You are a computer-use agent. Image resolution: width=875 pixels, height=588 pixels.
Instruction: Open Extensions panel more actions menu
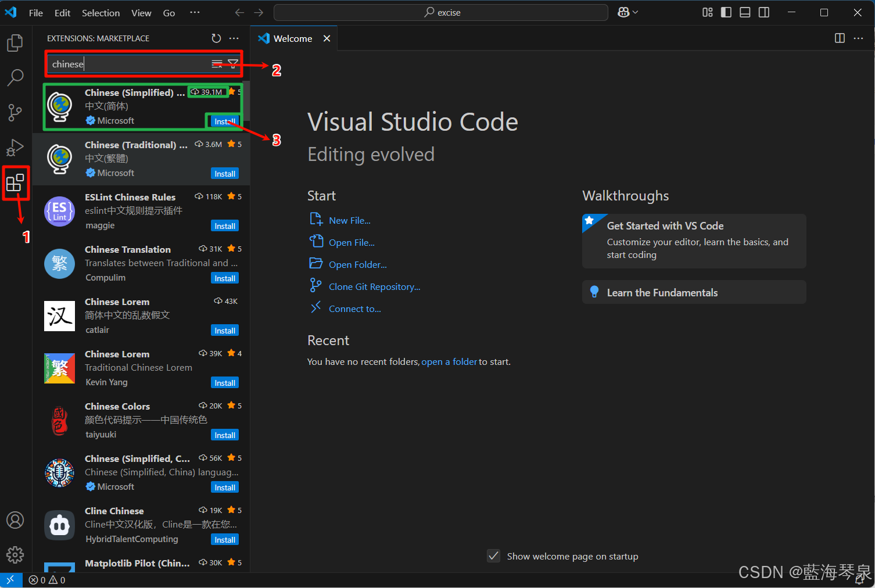point(234,38)
